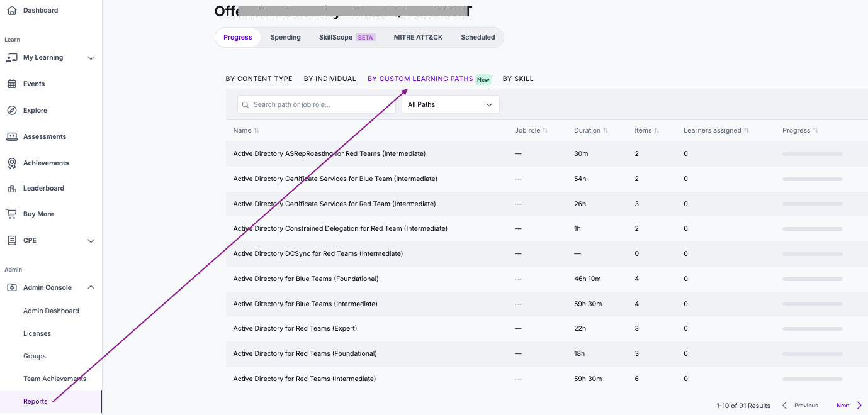Expand the CPE menu chevron
Viewport: 868px width, 415px height.
pyautogui.click(x=91, y=241)
